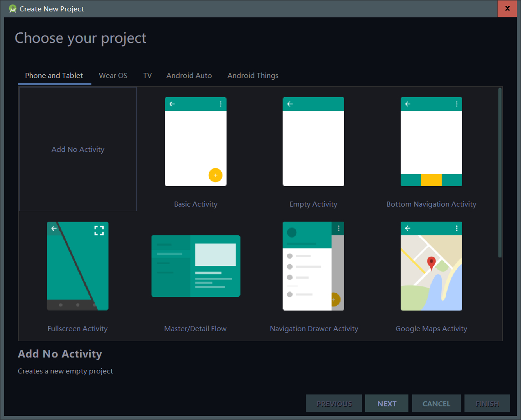This screenshot has width=521, height=420.
Task: Close the Create New Project dialog
Action: [x=507, y=8]
